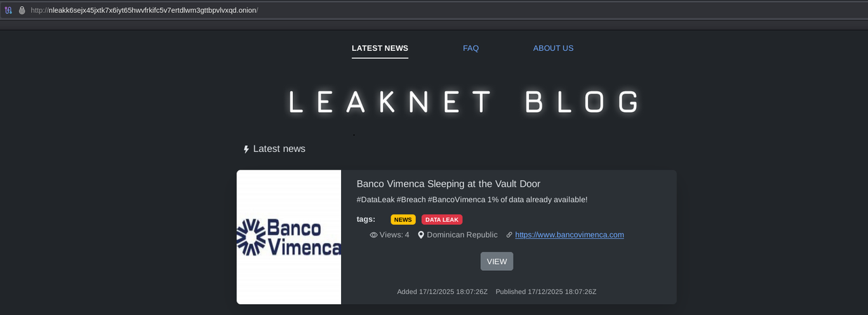Image resolution: width=868 pixels, height=315 pixels.
Task: Click the Published 17/12/2025 timestamp
Action: coord(546,292)
